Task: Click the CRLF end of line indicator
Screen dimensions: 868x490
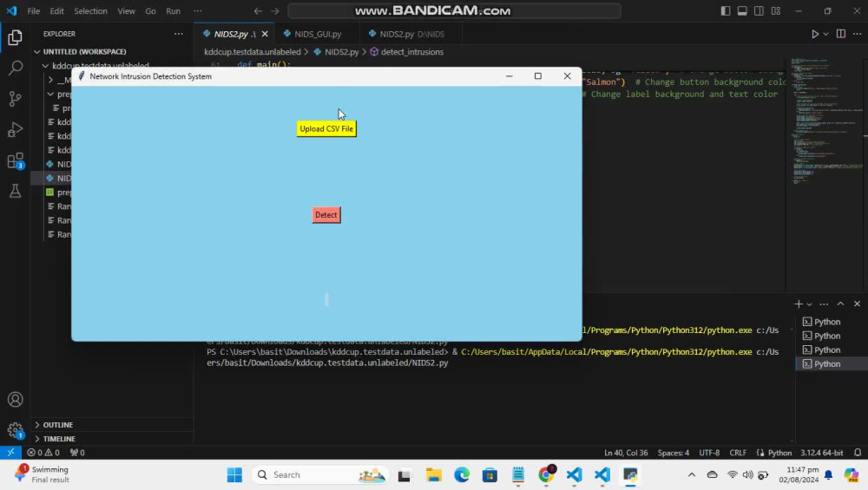Action: click(738, 453)
